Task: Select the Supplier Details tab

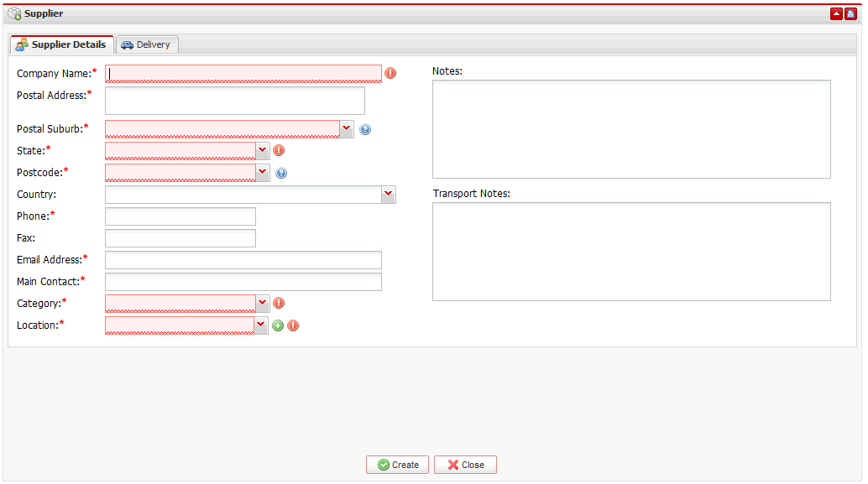Action: (61, 44)
